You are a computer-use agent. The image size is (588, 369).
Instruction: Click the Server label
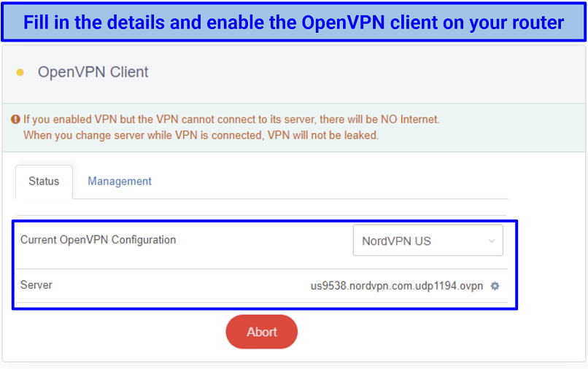(36, 285)
